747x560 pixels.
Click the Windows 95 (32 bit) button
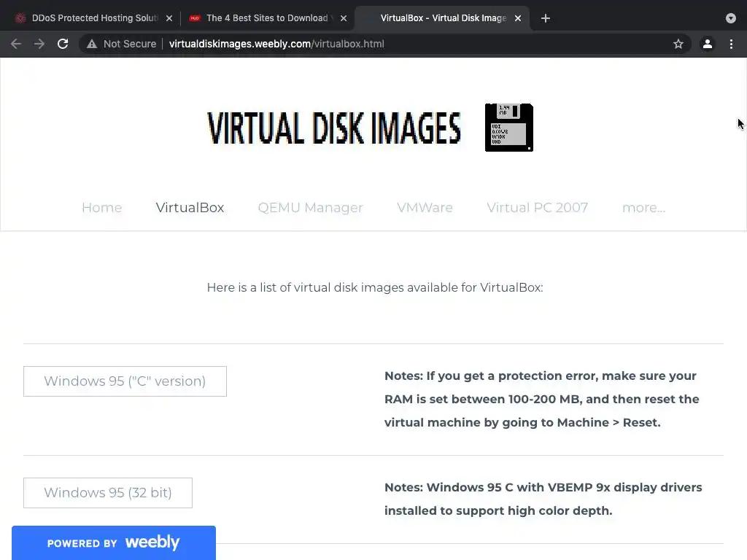point(108,492)
